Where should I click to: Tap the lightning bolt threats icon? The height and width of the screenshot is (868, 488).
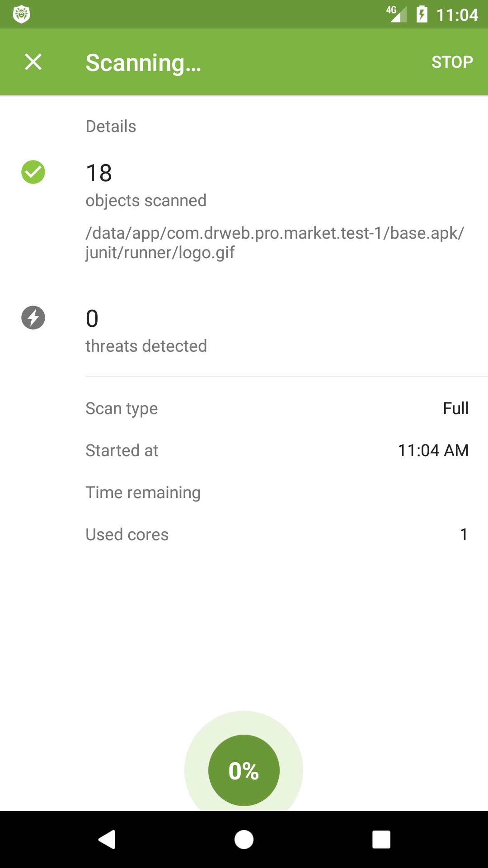(x=33, y=317)
